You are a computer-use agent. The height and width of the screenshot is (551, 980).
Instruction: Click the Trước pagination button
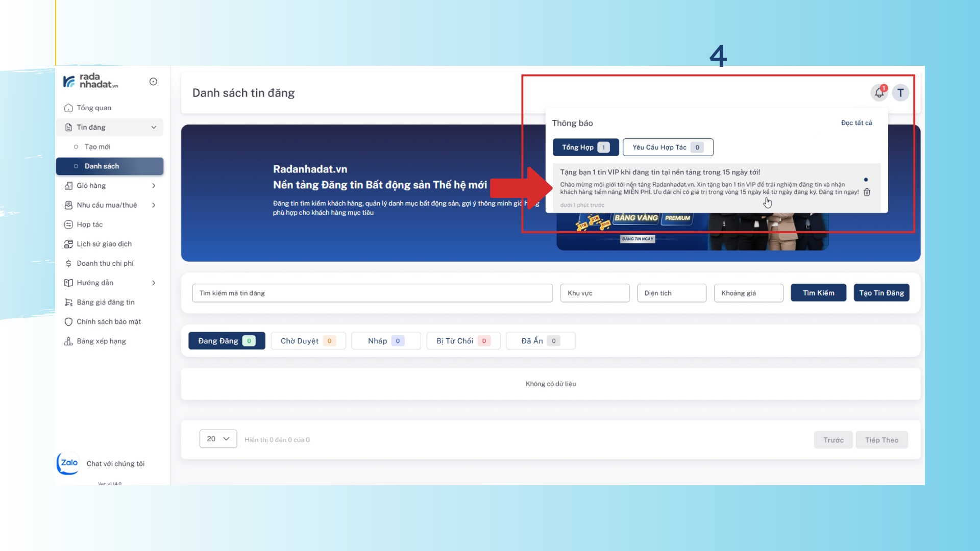point(833,440)
